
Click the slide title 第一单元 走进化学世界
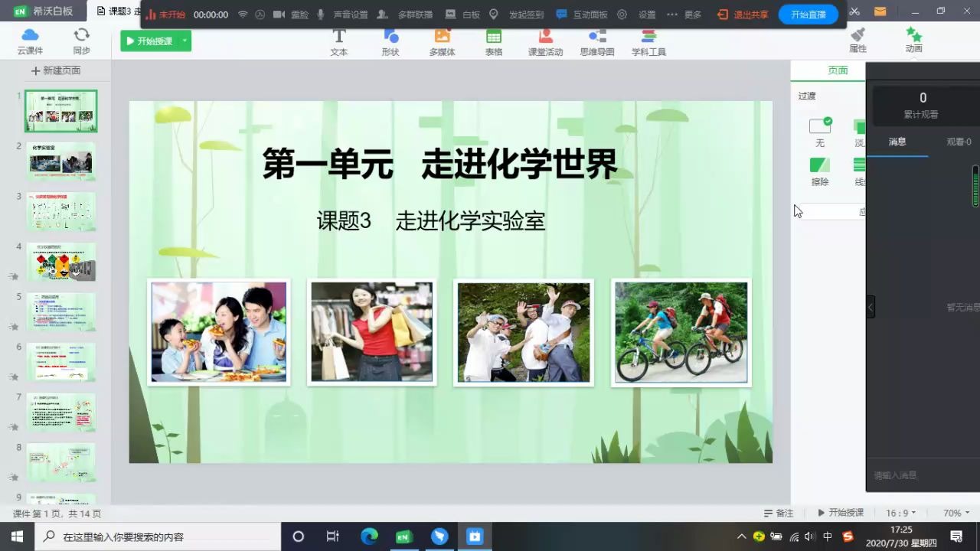coord(439,165)
